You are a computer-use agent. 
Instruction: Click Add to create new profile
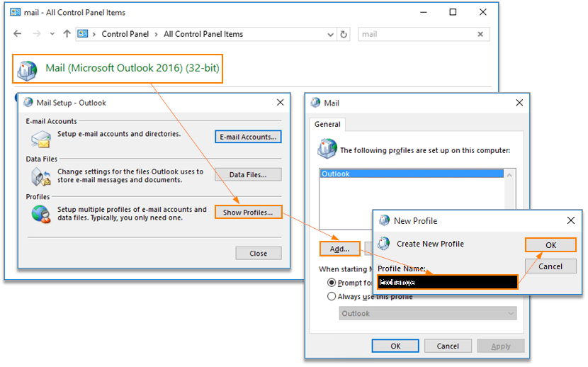340,249
